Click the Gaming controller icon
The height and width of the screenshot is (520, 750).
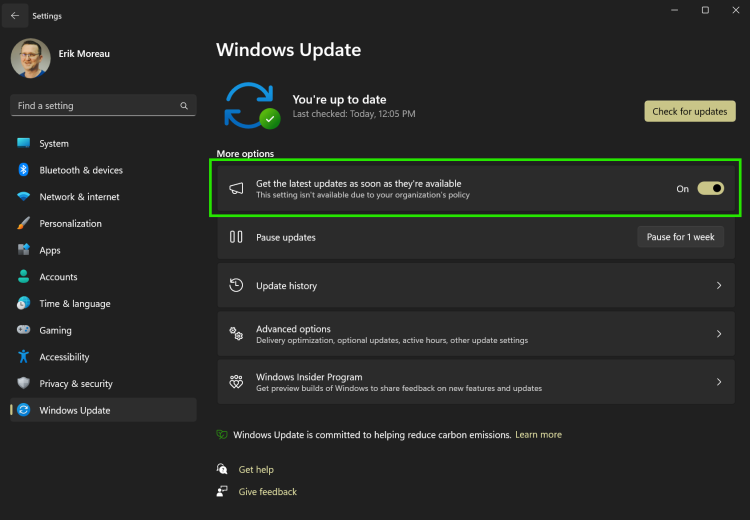[23, 330]
